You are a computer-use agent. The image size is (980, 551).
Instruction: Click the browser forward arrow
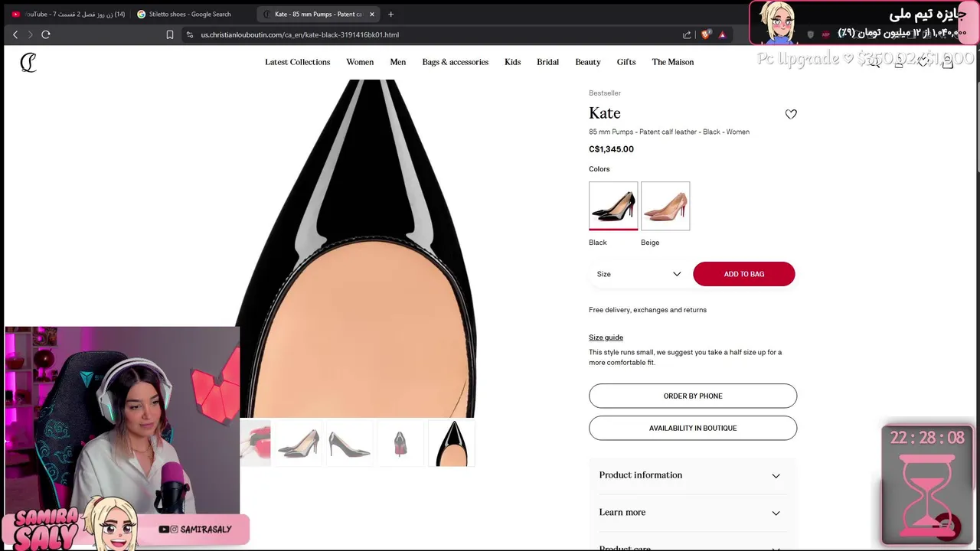pyautogui.click(x=31, y=34)
